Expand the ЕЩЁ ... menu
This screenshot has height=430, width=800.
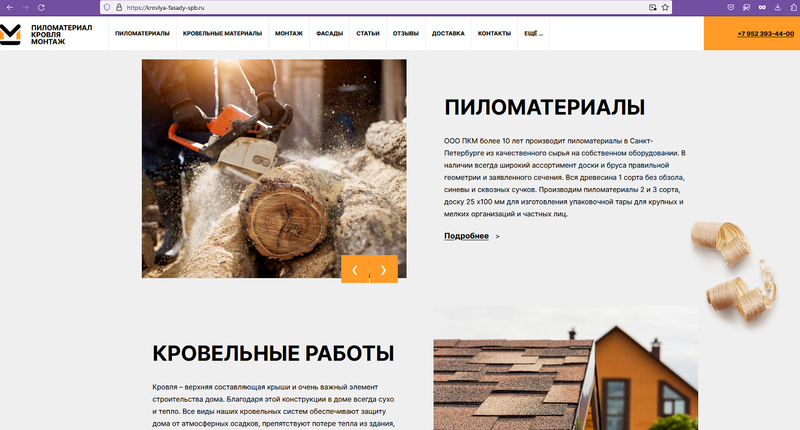(534, 33)
